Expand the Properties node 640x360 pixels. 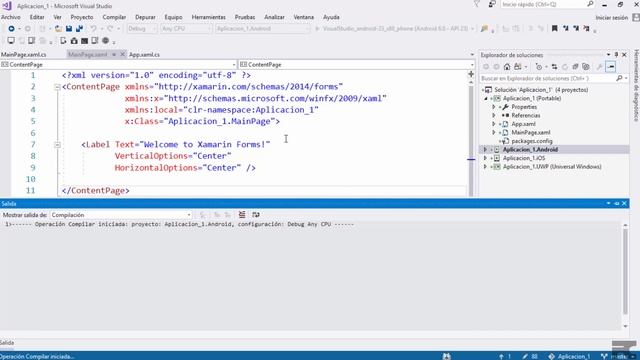pos(493,107)
